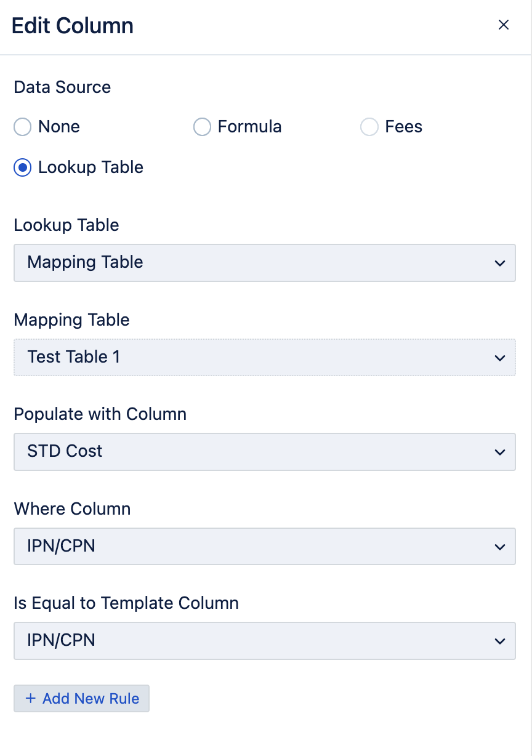Click the selected Lookup Table radio button
The height and width of the screenshot is (756, 532).
(x=22, y=167)
